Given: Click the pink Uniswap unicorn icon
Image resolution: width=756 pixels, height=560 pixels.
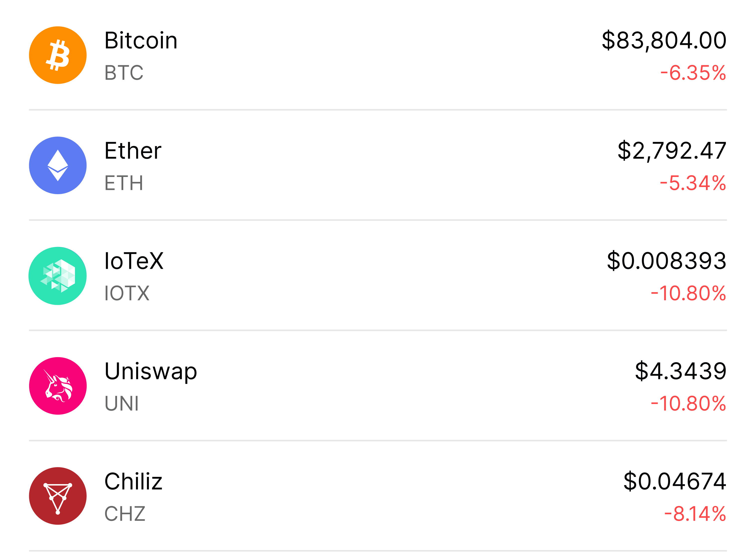Looking at the screenshot, I should (58, 386).
